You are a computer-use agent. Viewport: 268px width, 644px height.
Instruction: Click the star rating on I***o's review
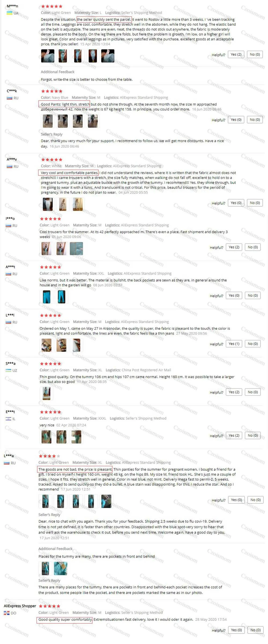click(x=50, y=219)
